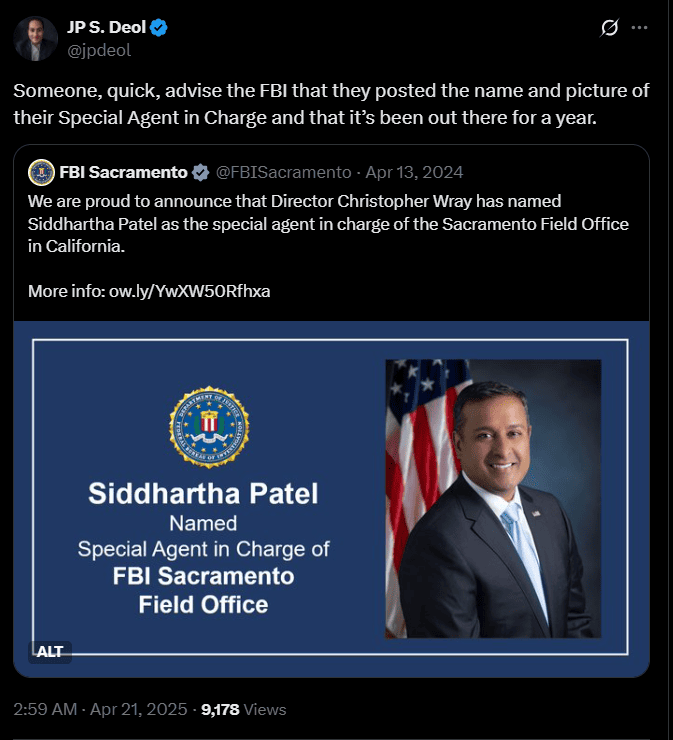This screenshot has width=673, height=740.
Task: Click the FBI Sacramento seal avatar
Action: (x=41, y=172)
